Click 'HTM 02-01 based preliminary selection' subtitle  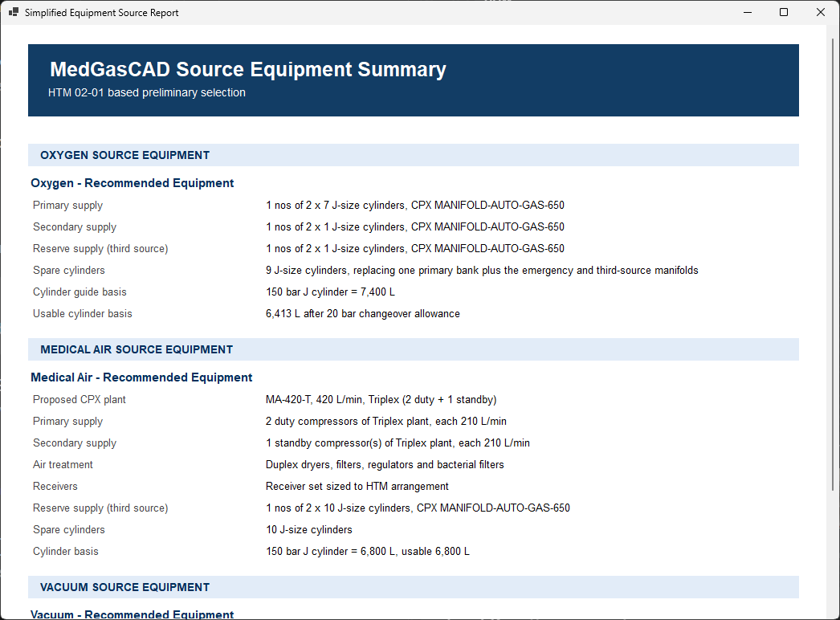(x=147, y=92)
